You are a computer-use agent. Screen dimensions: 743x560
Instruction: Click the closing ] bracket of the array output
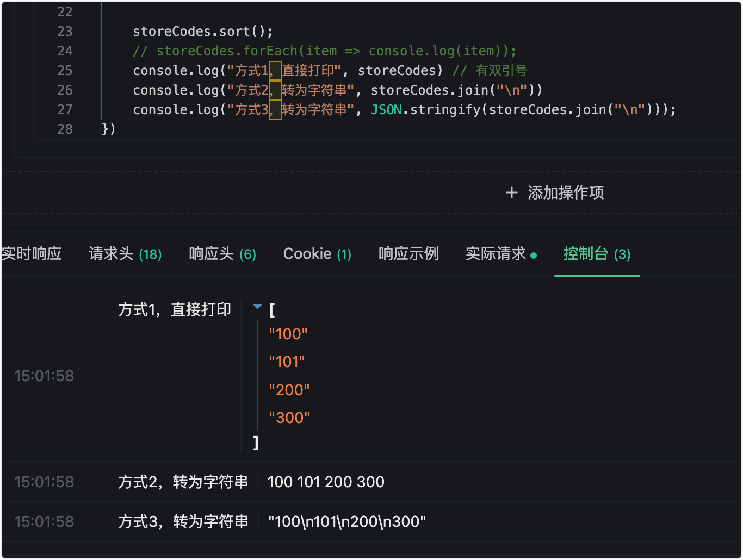pyautogui.click(x=256, y=443)
